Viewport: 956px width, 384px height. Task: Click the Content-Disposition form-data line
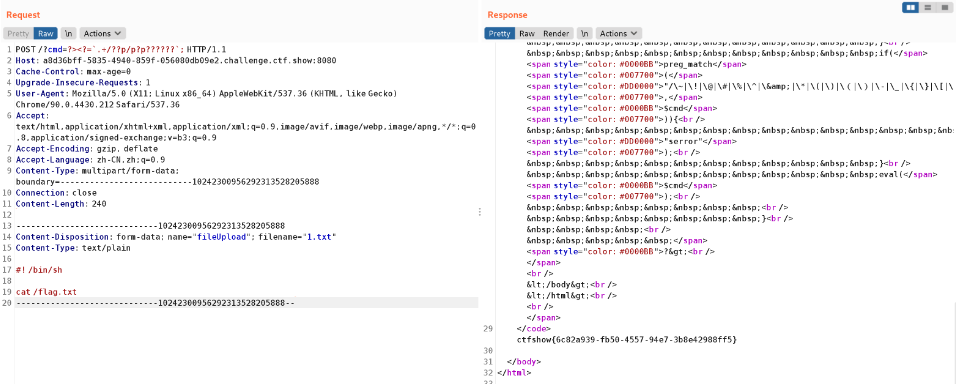coord(176,237)
